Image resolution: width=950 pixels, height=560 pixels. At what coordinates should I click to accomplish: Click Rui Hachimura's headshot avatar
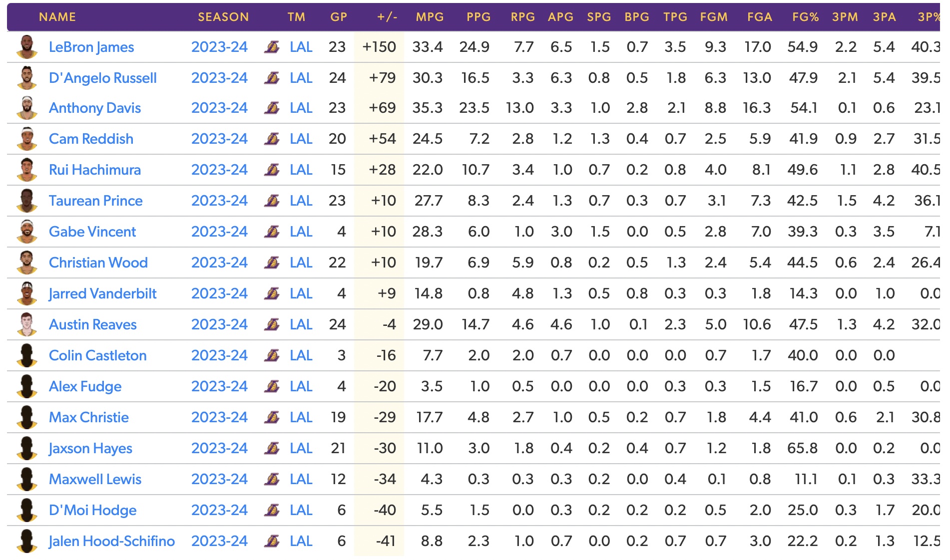click(27, 170)
